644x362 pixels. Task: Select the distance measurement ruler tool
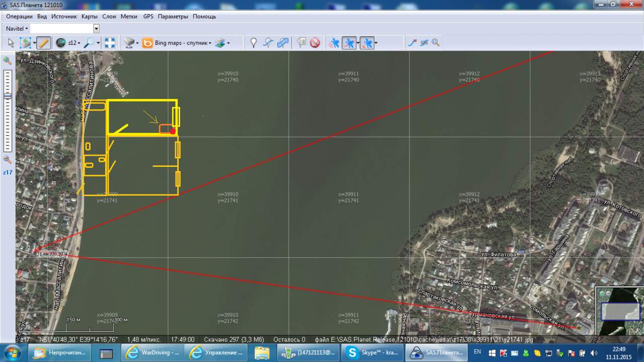click(43, 43)
